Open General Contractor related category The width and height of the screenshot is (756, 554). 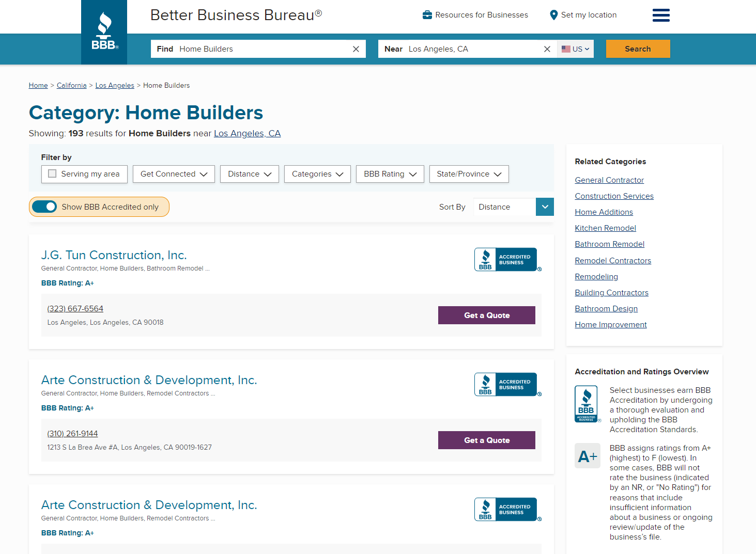(610, 180)
